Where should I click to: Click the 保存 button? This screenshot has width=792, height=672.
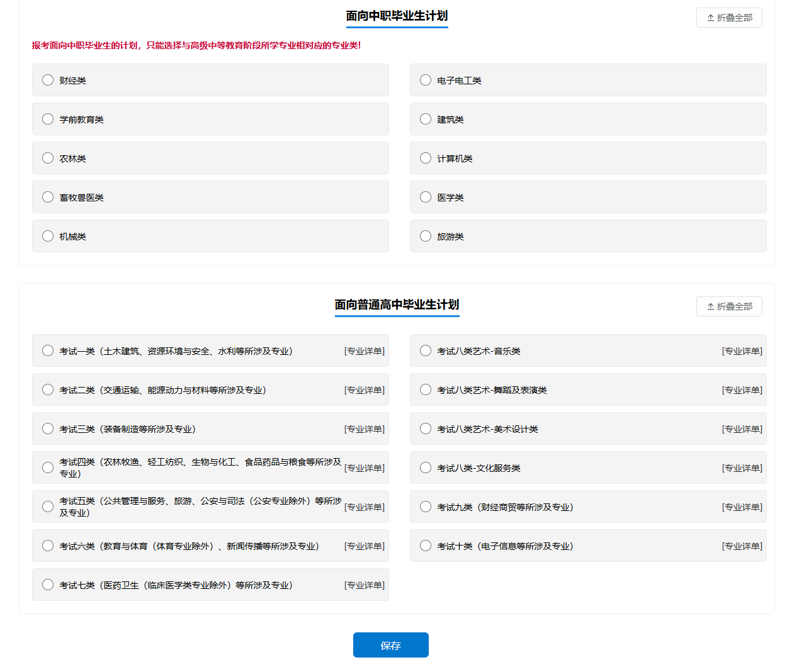coord(390,645)
